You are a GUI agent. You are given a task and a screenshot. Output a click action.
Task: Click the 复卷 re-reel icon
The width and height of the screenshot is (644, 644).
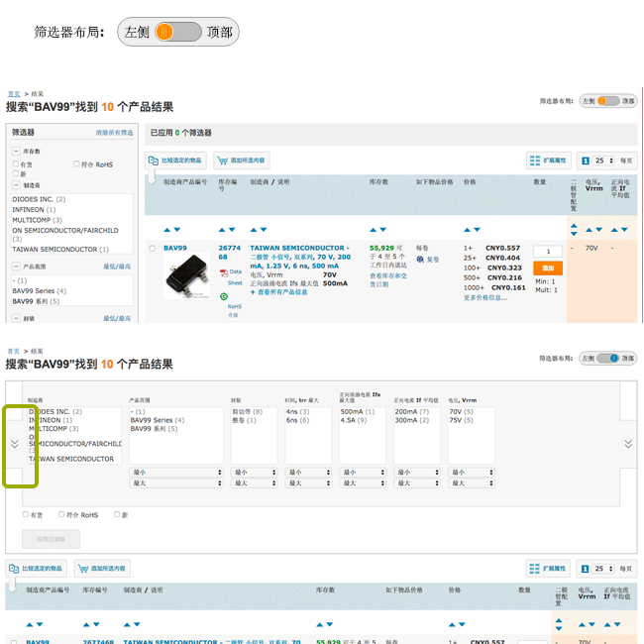click(420, 260)
